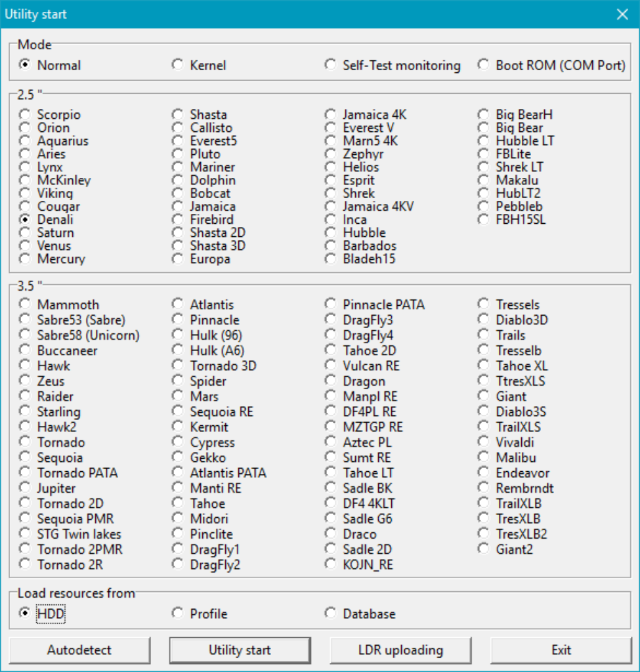Choose Mammoth in the 3.5" group
The image size is (640, 672).
25,304
